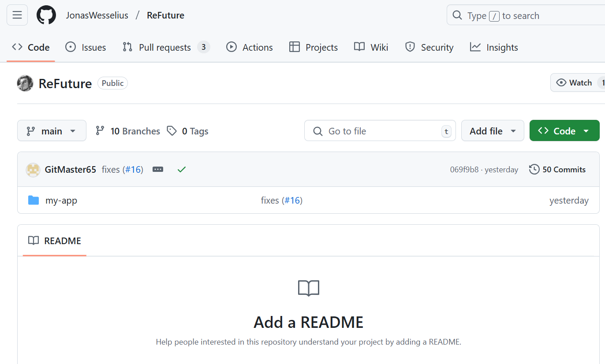Expand commit message ellipsis button

tap(158, 170)
